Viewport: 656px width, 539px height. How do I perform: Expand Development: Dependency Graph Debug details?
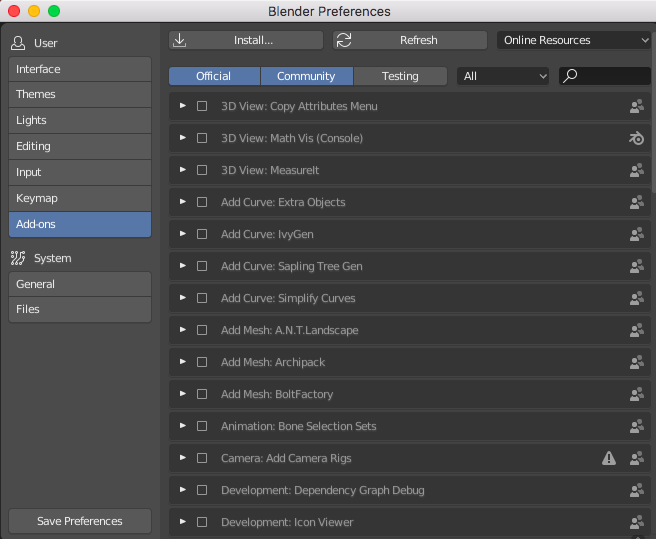183,490
